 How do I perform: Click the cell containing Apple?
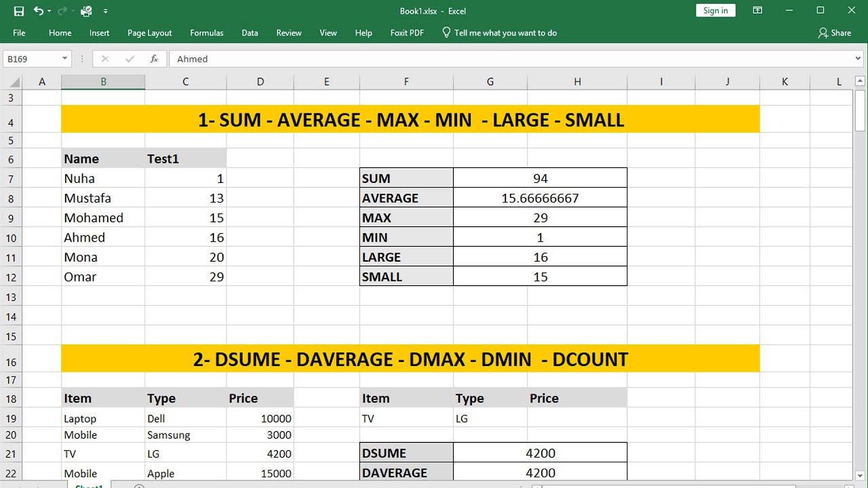coord(185,473)
